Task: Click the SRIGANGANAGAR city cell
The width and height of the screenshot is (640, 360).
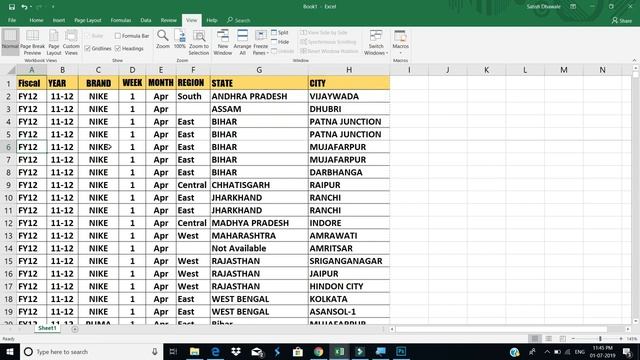Action: 349,261
